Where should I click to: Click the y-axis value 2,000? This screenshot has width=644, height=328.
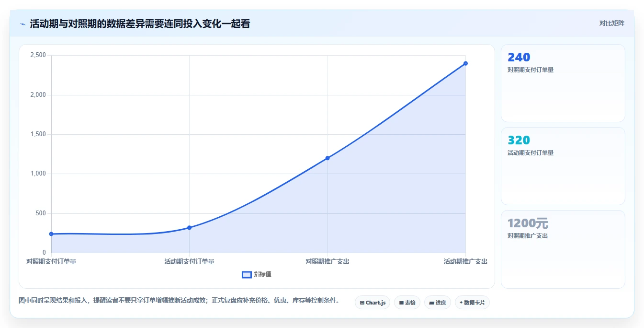point(38,95)
